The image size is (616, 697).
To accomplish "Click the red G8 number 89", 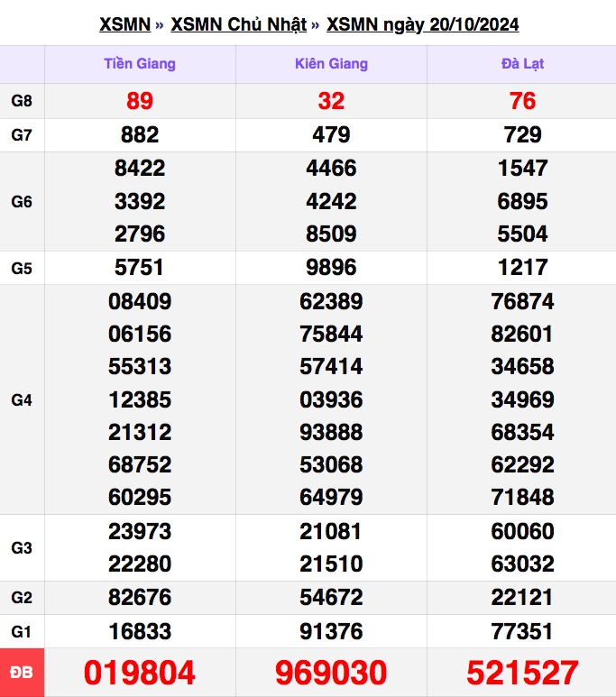I will (140, 101).
